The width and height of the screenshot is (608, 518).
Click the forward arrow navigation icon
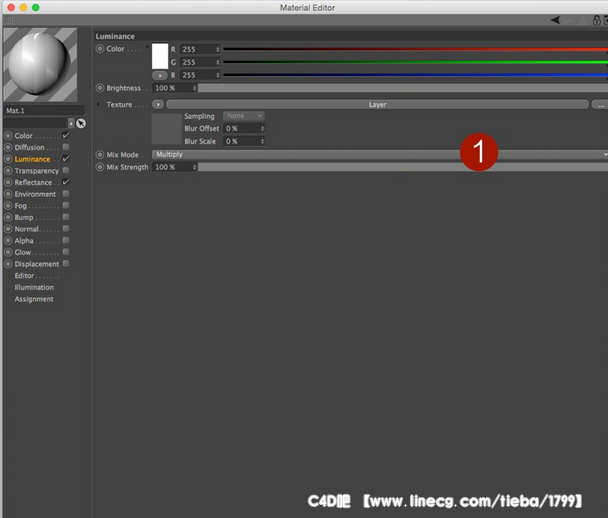tap(568, 20)
